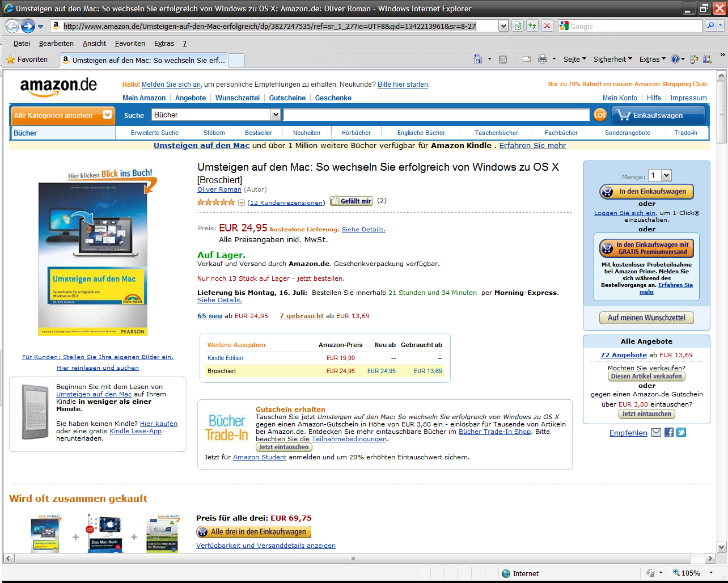Screen dimensions: 728x583
Task: Open the Bücher search category dropdown
Action: 276,115
